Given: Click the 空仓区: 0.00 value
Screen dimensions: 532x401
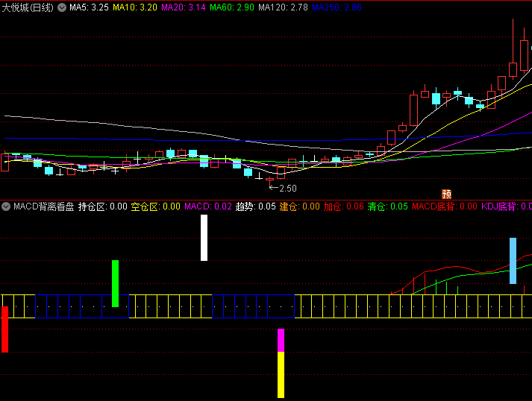Looking at the screenshot, I should coord(156,206).
